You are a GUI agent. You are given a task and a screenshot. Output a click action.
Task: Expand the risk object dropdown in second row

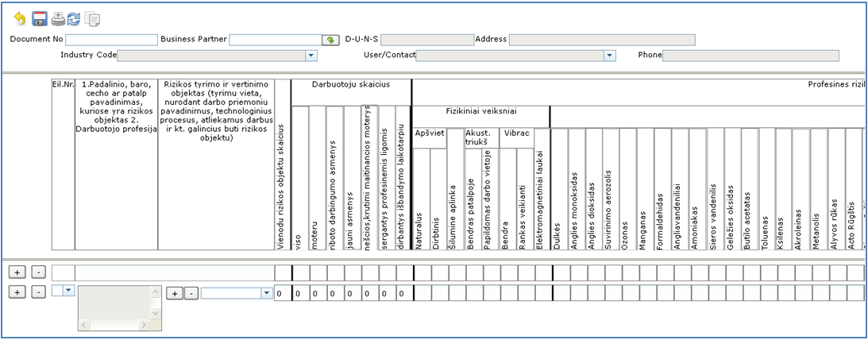coord(267,293)
